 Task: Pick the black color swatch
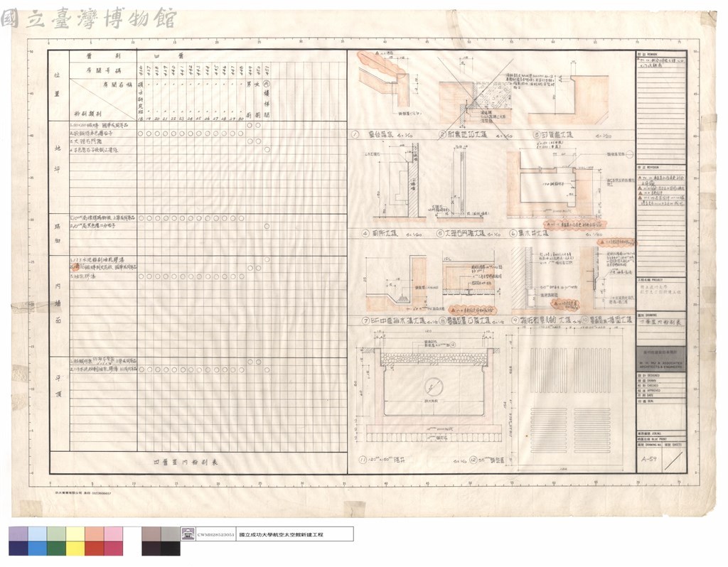pyautogui.click(x=171, y=549)
